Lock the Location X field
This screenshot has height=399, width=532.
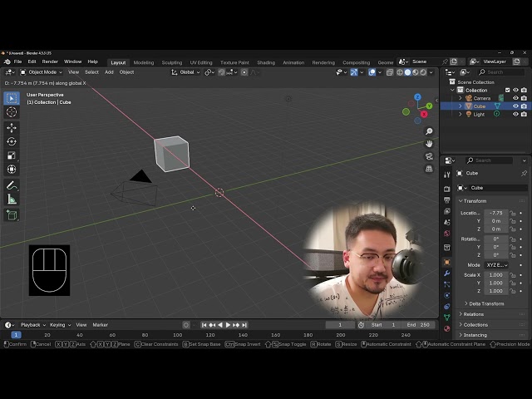(x=513, y=213)
